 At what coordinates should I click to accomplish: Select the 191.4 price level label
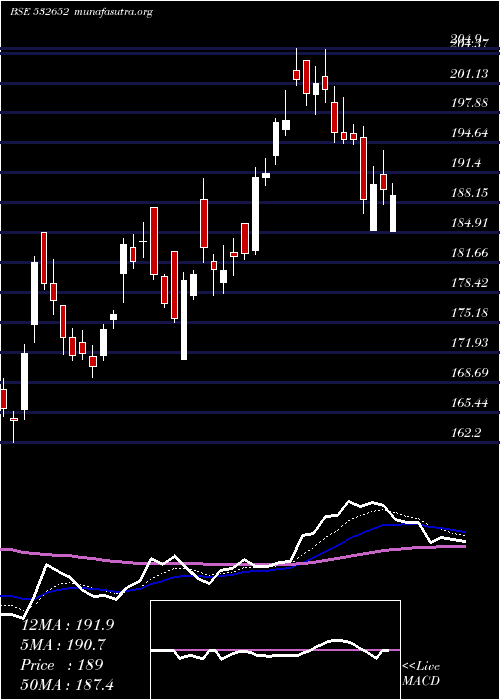467,163
